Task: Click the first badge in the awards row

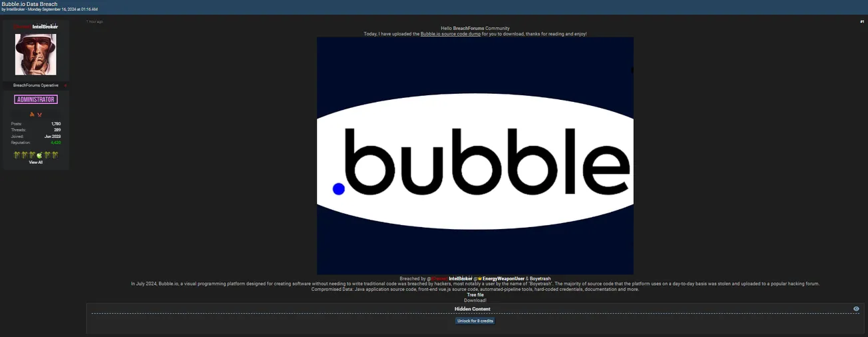Action: coord(17,155)
